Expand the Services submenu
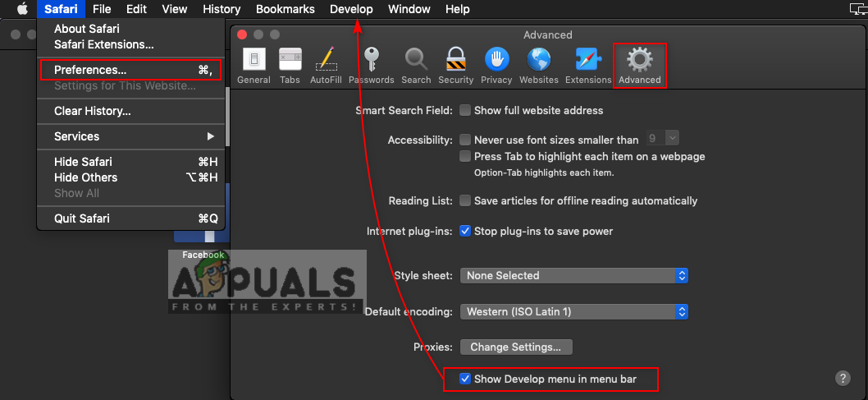The width and height of the screenshot is (868, 400). 131,136
